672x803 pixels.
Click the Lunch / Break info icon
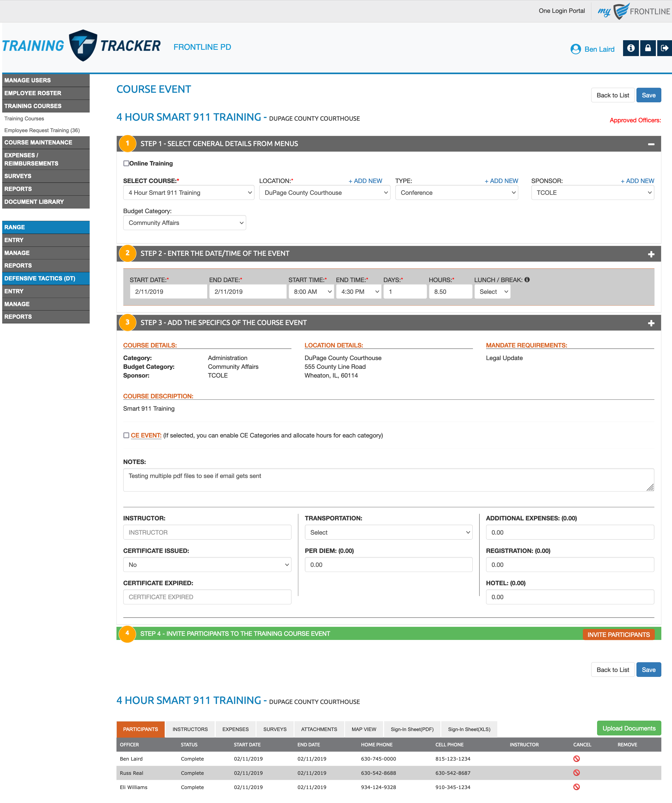point(527,280)
